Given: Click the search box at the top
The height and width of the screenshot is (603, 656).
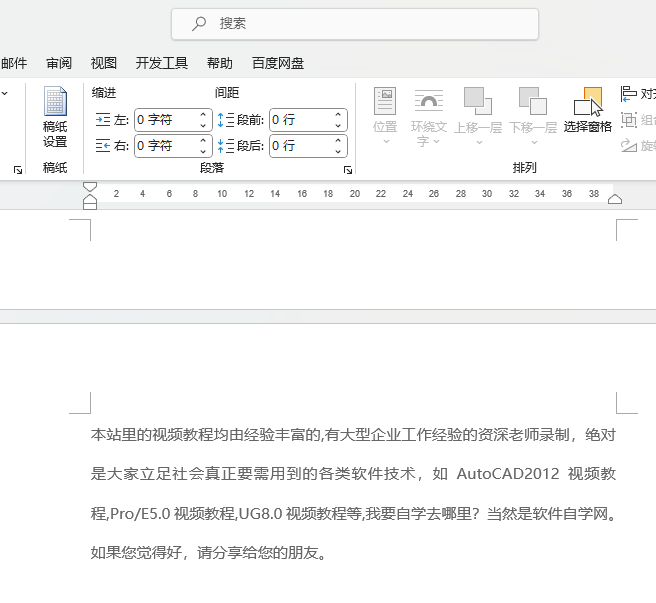Looking at the screenshot, I should [x=355, y=24].
